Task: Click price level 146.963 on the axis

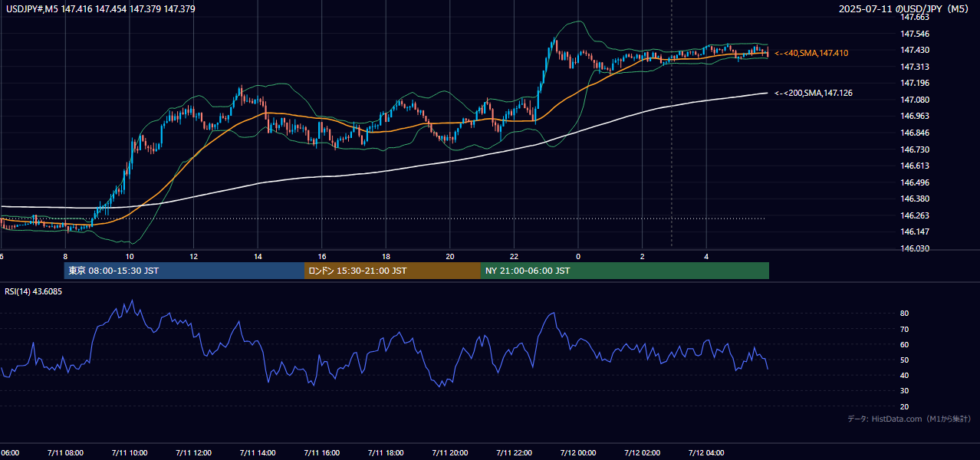Action: (x=916, y=116)
